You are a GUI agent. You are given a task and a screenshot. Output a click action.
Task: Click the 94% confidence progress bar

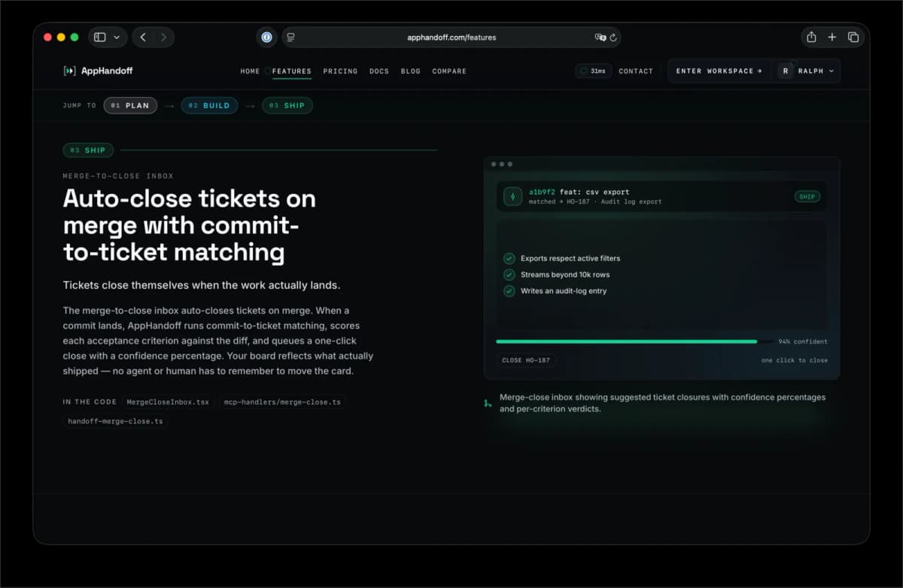(x=634, y=341)
